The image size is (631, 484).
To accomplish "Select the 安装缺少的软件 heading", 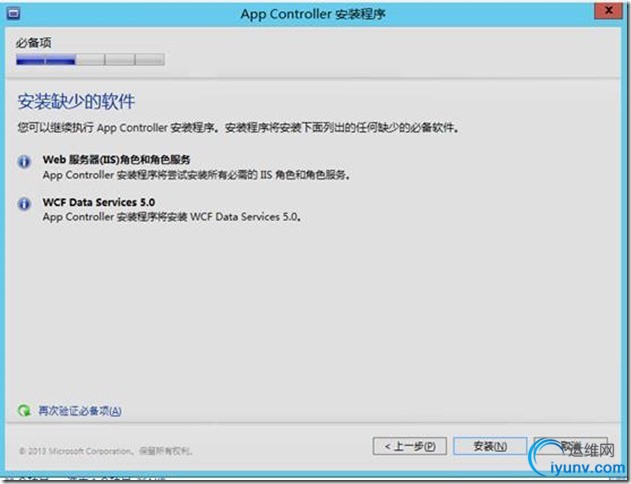I will click(x=76, y=101).
